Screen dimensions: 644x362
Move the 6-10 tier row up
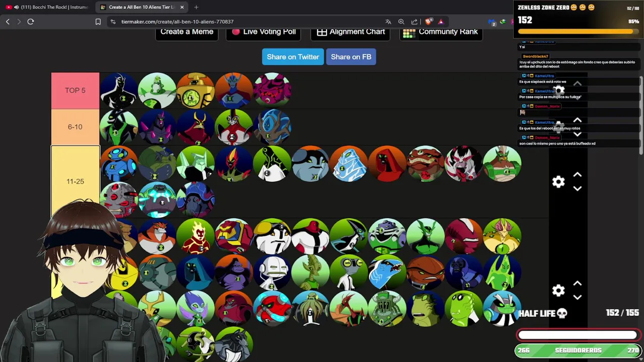tap(578, 120)
